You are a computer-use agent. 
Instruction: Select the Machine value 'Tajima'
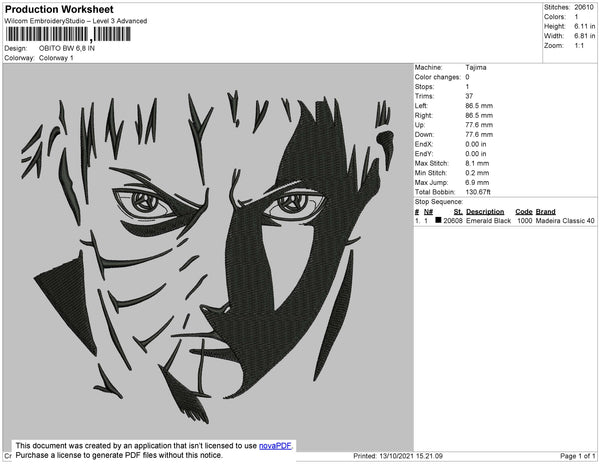click(476, 67)
